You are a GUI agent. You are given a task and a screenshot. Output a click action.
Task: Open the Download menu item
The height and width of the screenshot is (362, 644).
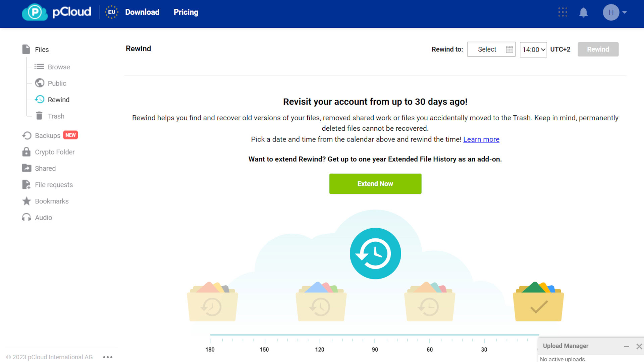[x=142, y=12]
